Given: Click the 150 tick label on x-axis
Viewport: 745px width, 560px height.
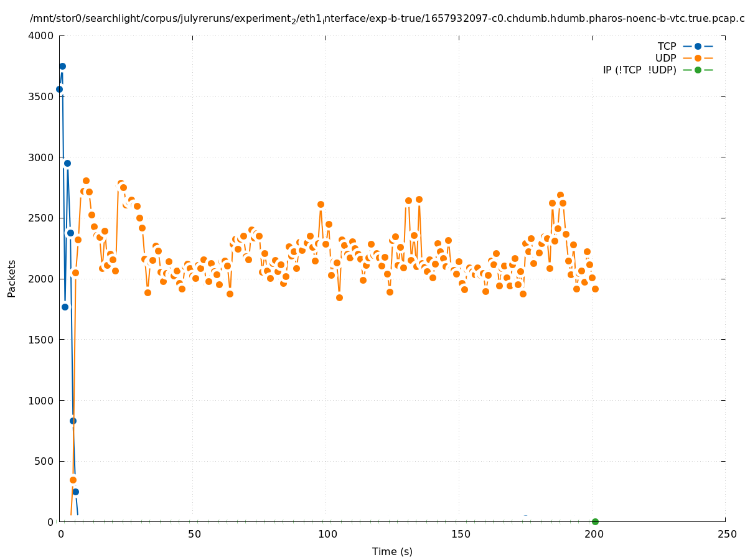Looking at the screenshot, I should (x=460, y=534).
